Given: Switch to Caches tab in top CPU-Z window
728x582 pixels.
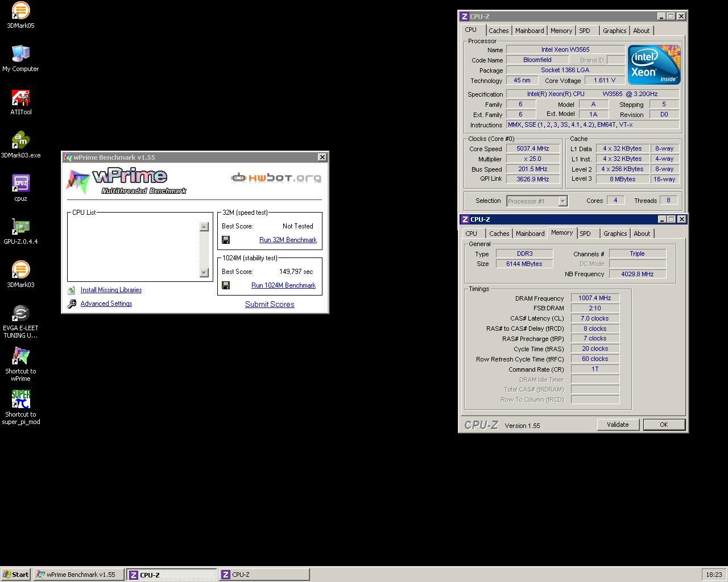Looking at the screenshot, I should (x=498, y=31).
